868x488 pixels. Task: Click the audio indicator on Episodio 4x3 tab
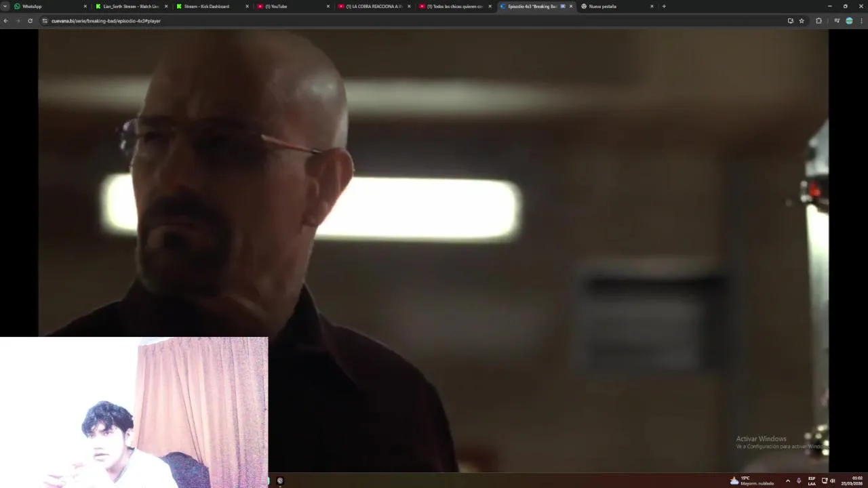563,6
